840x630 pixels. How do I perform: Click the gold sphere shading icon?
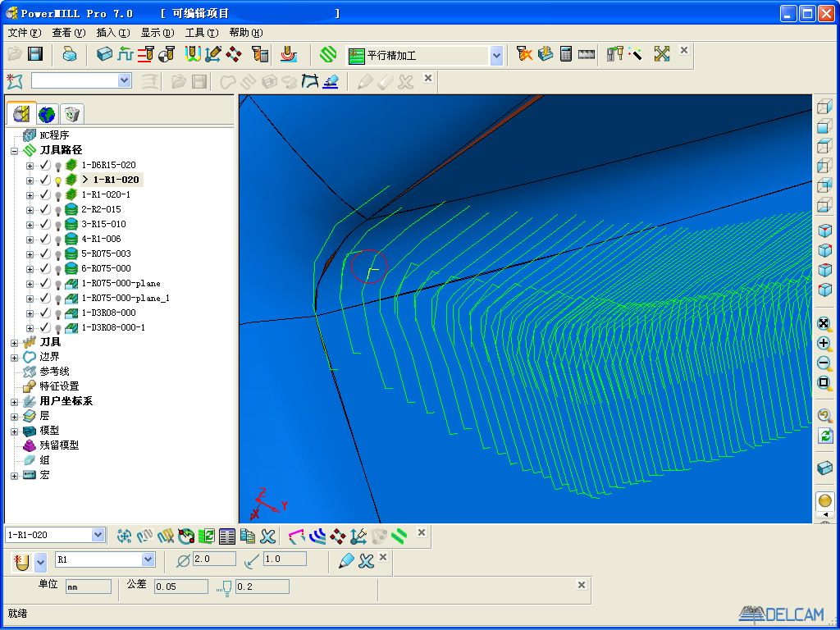click(x=825, y=500)
